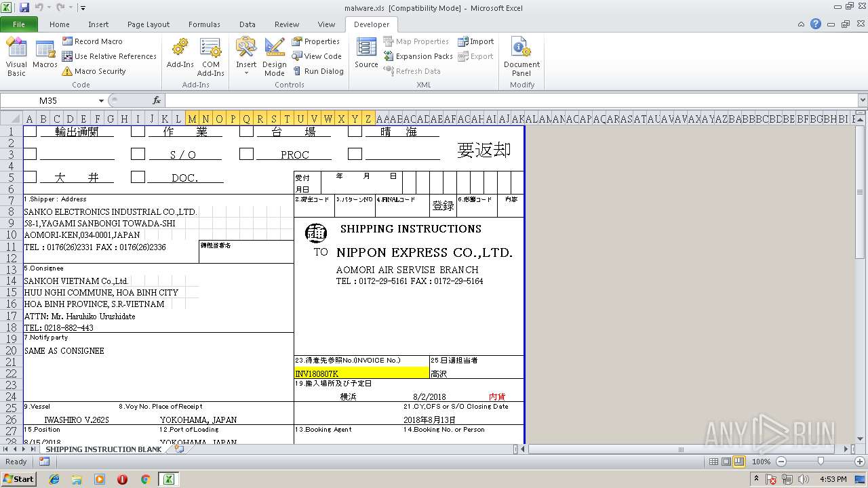
Task: Open Macro Security settings
Action: point(94,71)
